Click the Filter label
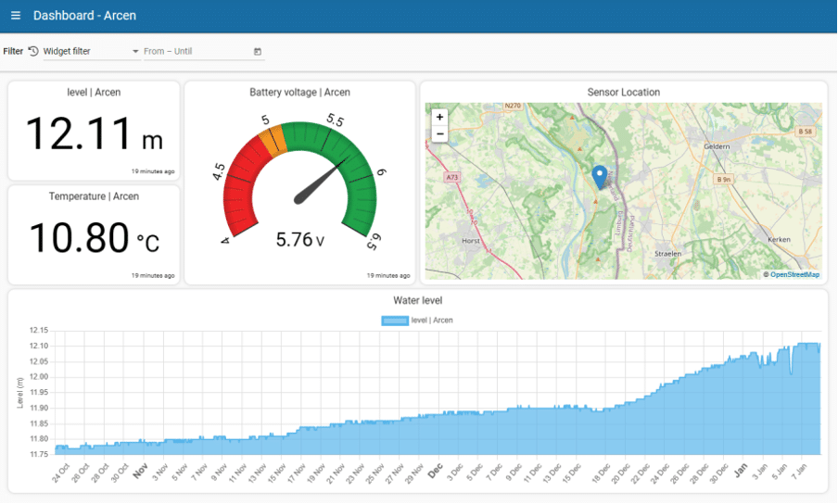 (13, 51)
